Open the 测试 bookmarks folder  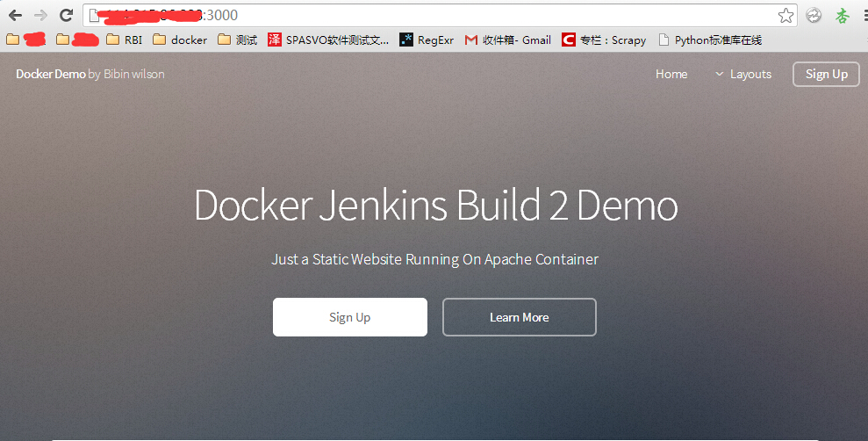(x=238, y=40)
